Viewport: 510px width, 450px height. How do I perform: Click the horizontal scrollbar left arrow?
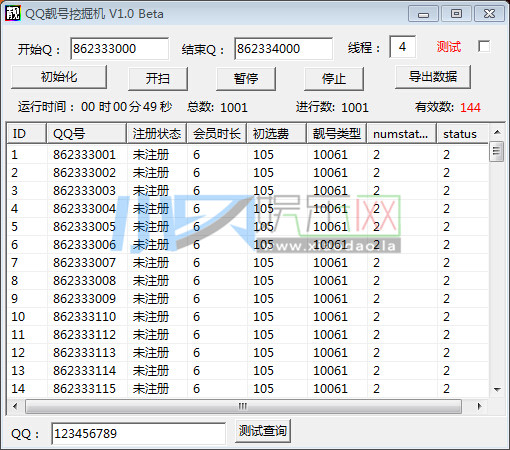click(15, 406)
